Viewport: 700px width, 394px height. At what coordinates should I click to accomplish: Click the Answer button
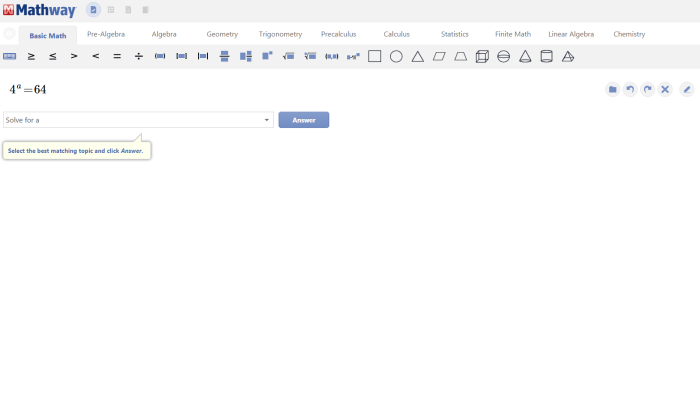click(304, 120)
